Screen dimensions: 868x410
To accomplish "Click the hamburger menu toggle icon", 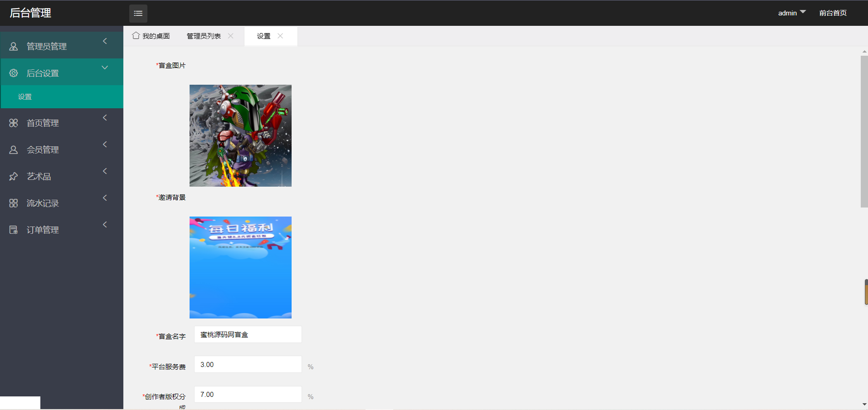I will click(x=138, y=14).
